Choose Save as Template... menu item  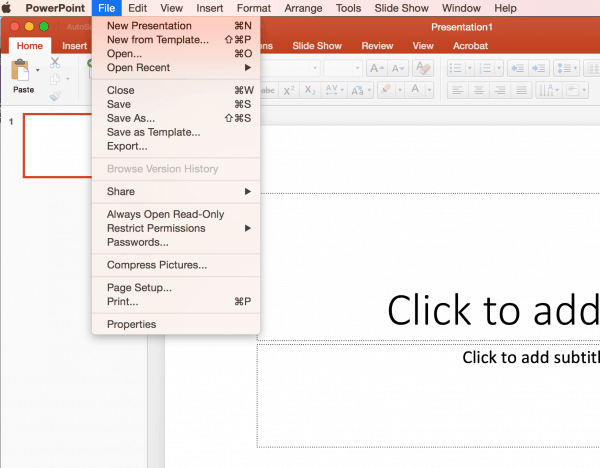[x=176, y=132]
